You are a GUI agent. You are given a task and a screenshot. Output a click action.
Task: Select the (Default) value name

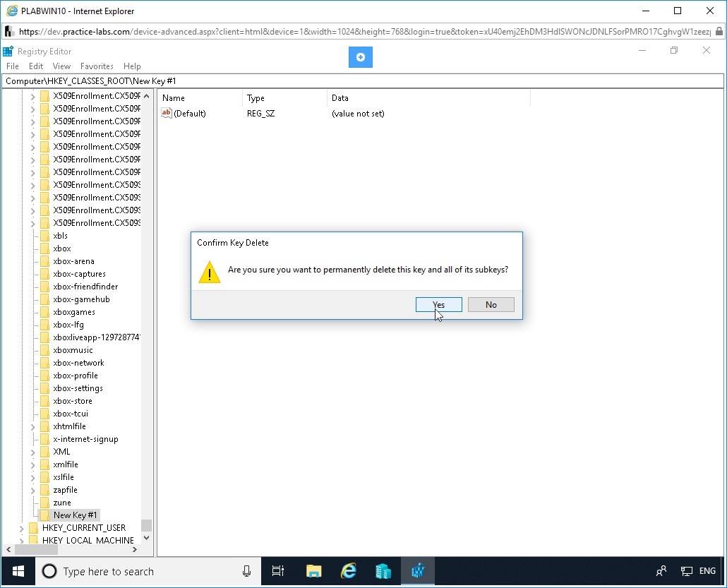click(190, 114)
